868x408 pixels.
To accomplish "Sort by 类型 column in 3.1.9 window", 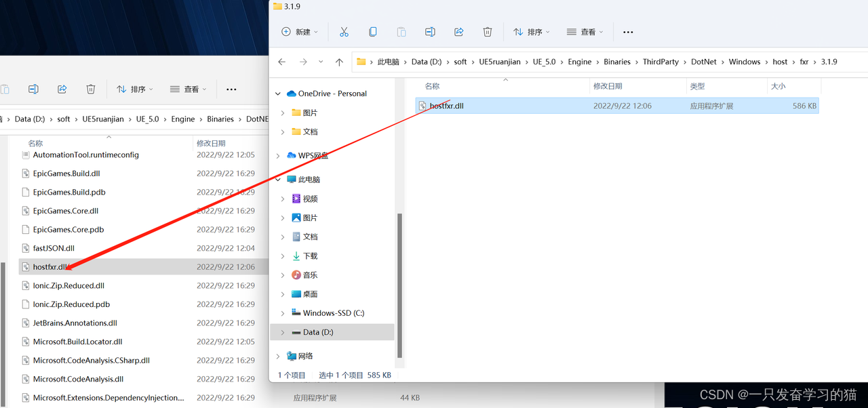I will tap(697, 86).
